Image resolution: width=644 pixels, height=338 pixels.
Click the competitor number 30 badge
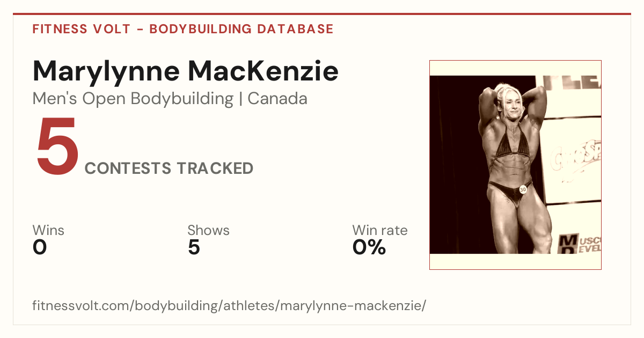523,189
